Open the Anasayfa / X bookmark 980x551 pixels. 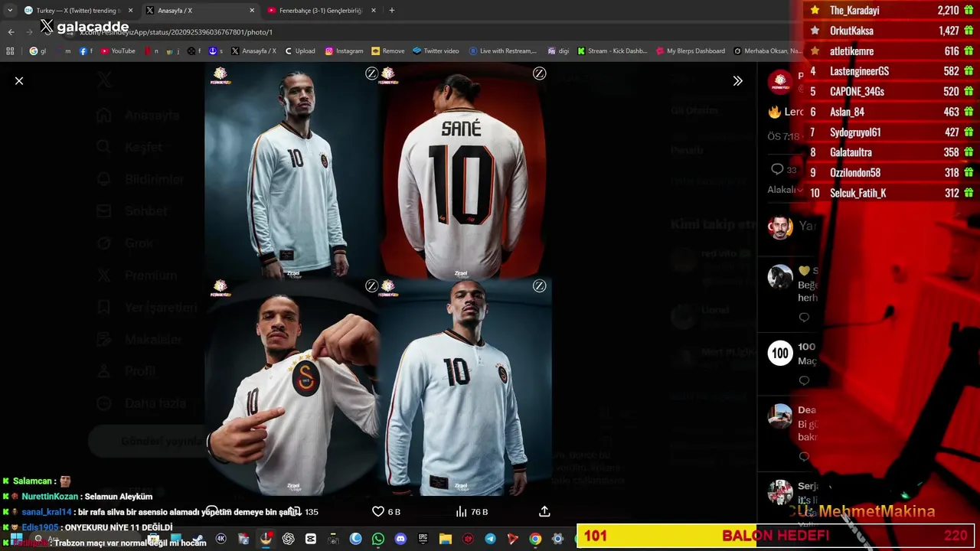tap(254, 51)
